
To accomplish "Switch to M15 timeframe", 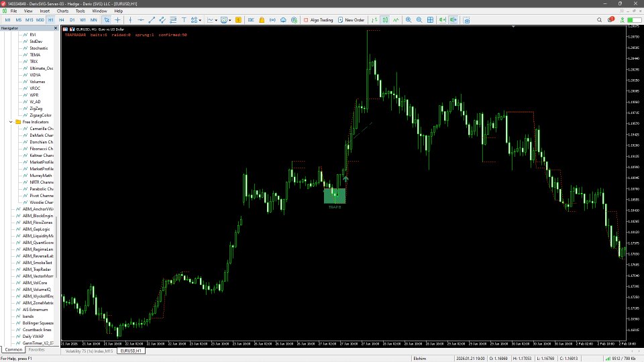I will click(x=29, y=19).
